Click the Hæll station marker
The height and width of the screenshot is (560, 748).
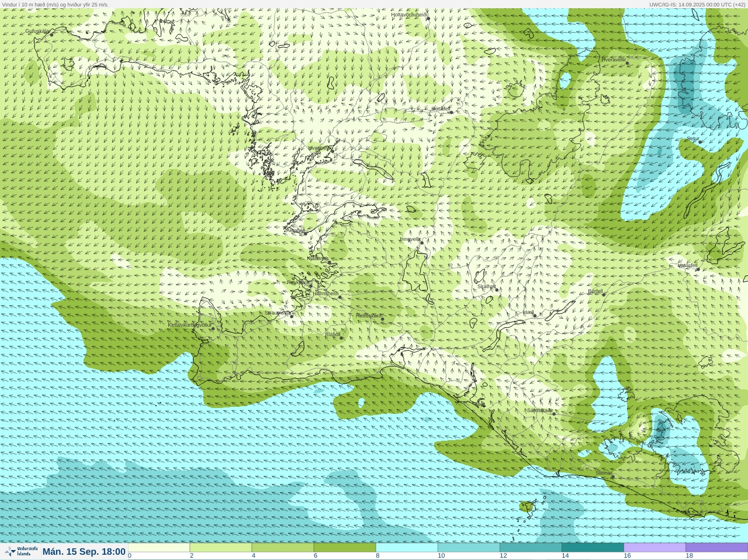tap(535, 316)
